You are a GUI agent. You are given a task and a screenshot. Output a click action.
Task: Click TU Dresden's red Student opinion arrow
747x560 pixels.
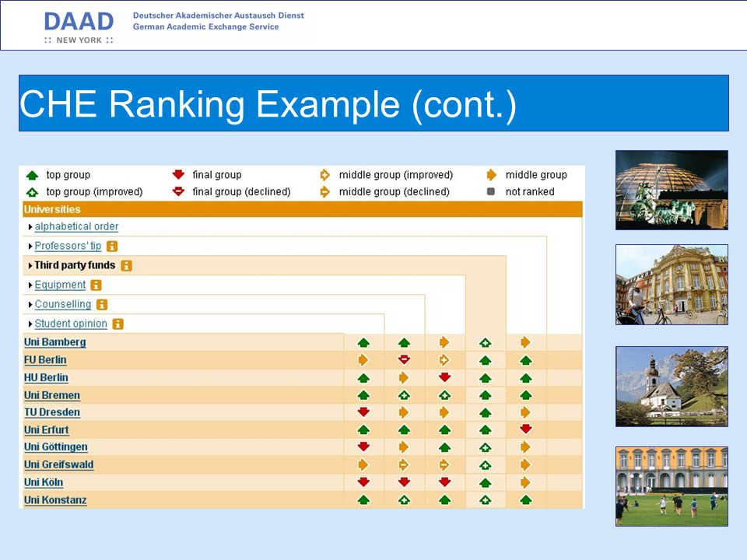(363, 412)
